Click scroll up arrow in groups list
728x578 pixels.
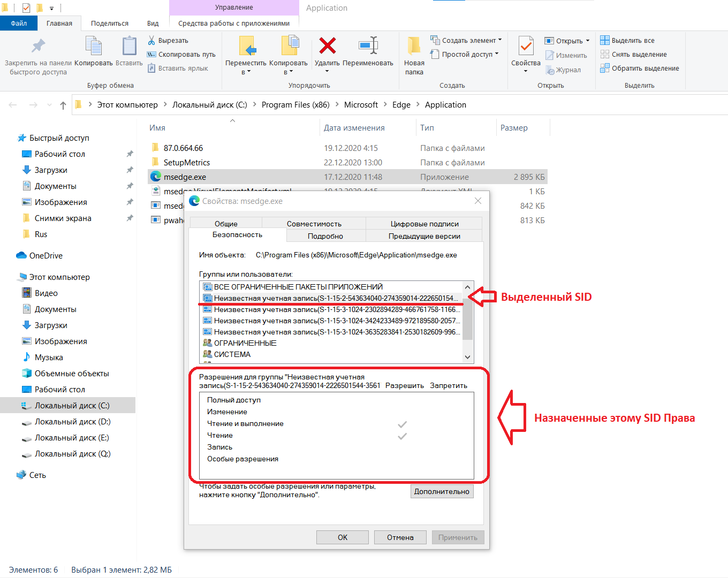[468, 287]
